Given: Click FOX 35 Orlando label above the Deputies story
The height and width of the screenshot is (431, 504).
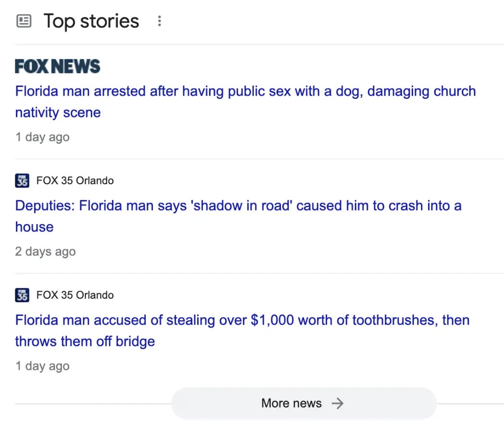Looking at the screenshot, I should 75,181.
